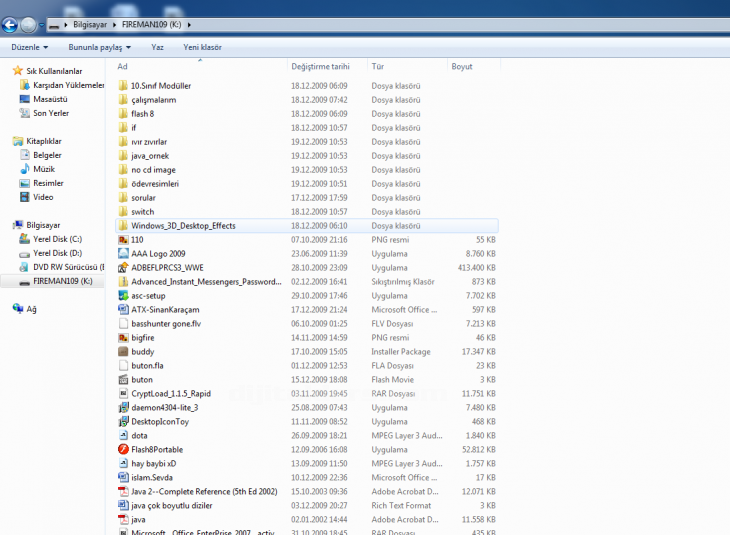The height and width of the screenshot is (535, 730).
Task: Select the daemon4304-lite_3 installer icon
Action: click(123, 407)
